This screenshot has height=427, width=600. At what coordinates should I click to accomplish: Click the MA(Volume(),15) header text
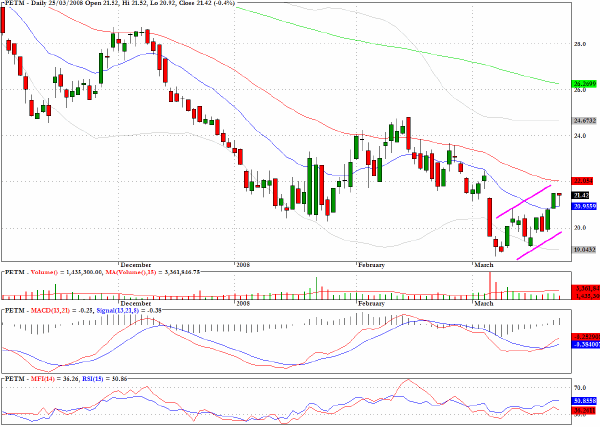132,272
